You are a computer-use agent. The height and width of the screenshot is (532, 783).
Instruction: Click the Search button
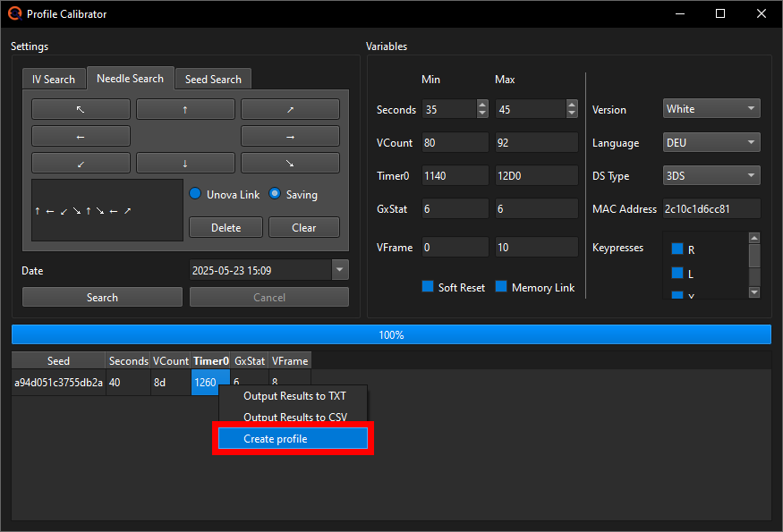click(101, 296)
